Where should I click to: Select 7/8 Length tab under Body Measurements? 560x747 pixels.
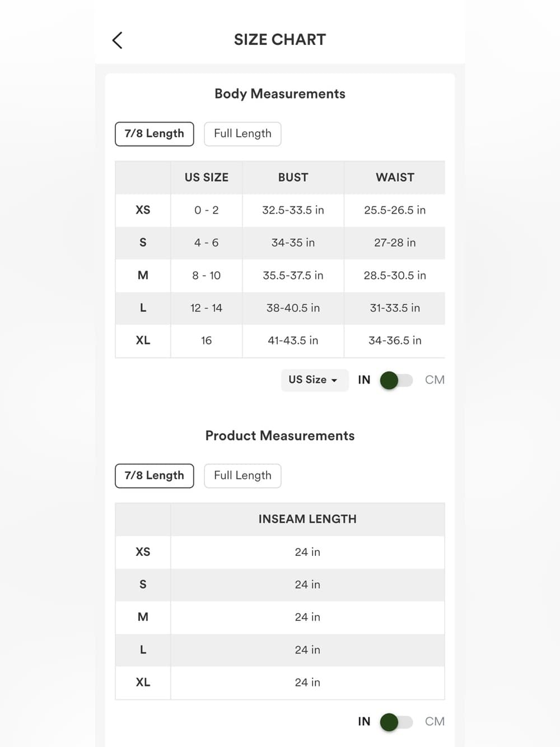[155, 134]
